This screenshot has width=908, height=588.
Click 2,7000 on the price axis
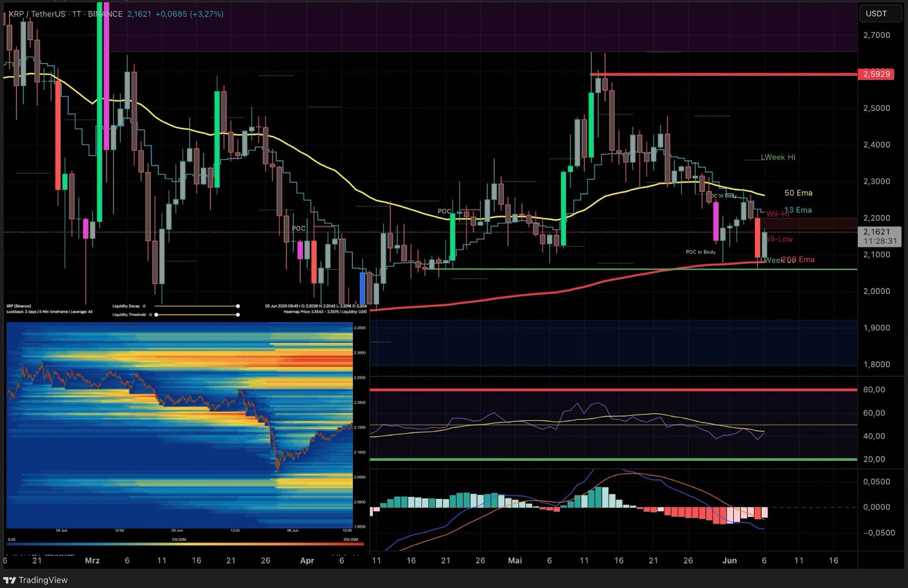click(x=877, y=35)
